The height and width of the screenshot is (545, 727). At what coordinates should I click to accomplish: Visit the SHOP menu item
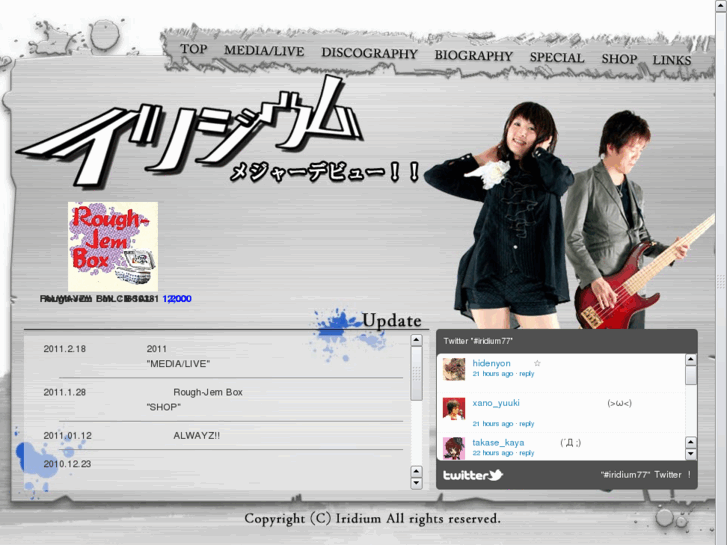[619, 59]
